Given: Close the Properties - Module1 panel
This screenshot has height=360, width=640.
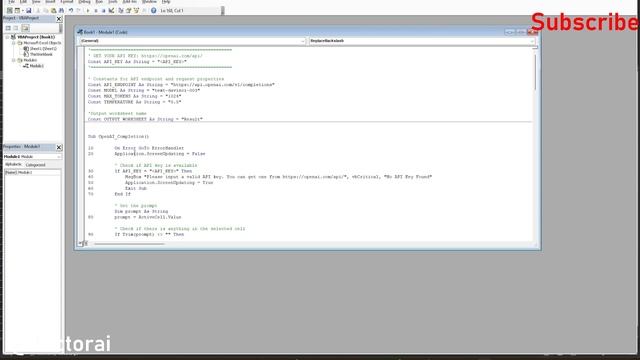Looking at the screenshot, I should [x=59, y=147].
